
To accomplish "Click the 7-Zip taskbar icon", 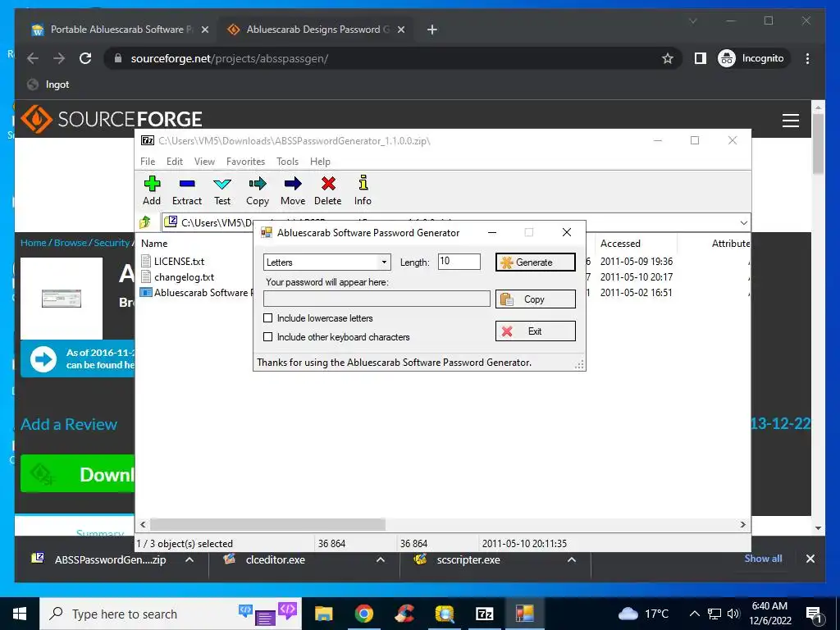I will click(x=484, y=614).
